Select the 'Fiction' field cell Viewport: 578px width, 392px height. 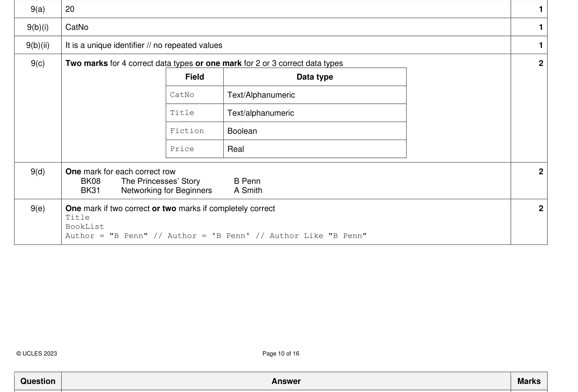pos(195,131)
